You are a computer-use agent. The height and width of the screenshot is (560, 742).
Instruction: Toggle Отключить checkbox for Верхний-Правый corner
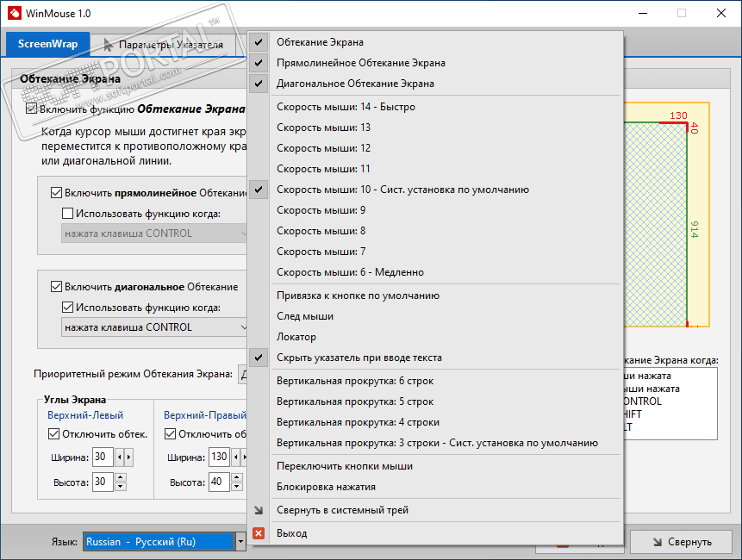click(171, 433)
